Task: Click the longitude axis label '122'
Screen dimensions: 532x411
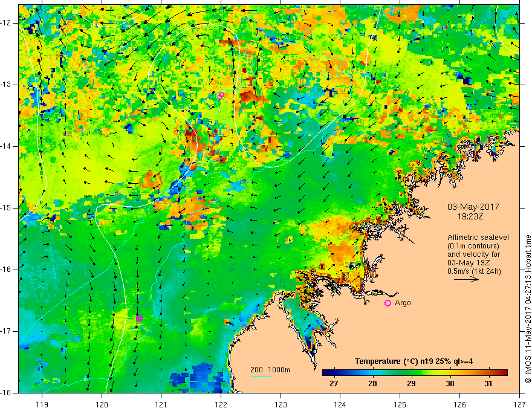Action: (221, 404)
